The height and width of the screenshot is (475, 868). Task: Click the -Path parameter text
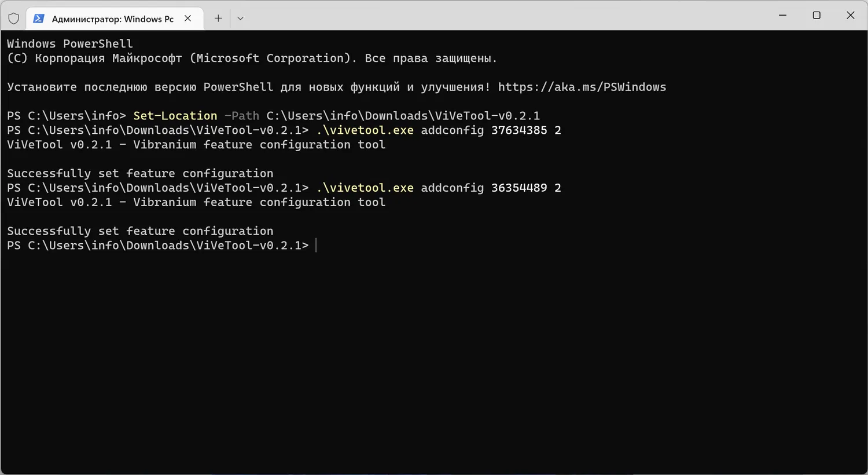(242, 116)
